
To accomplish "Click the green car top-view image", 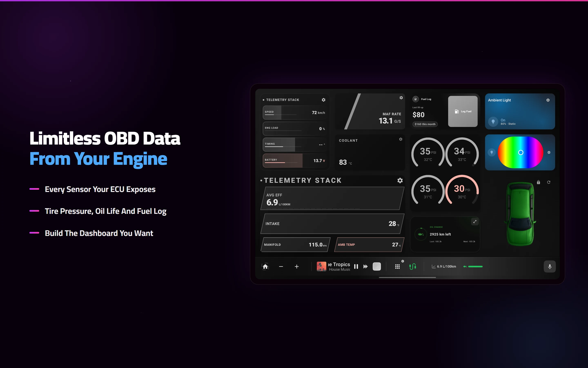I will coord(520,214).
